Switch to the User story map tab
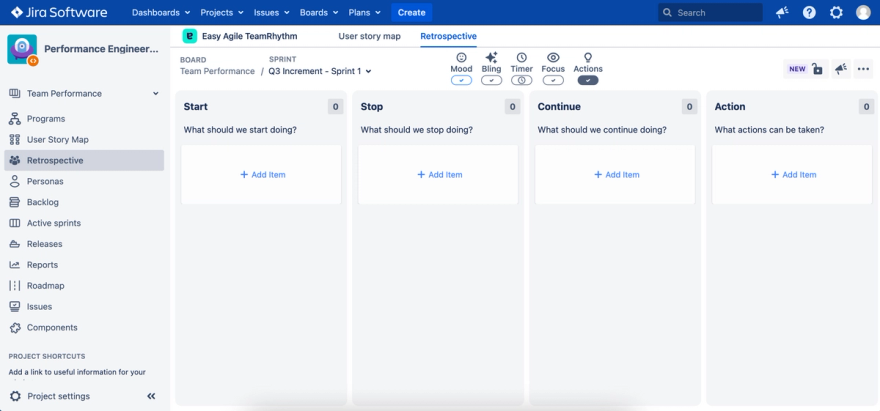The width and height of the screenshot is (880, 411). click(x=369, y=36)
